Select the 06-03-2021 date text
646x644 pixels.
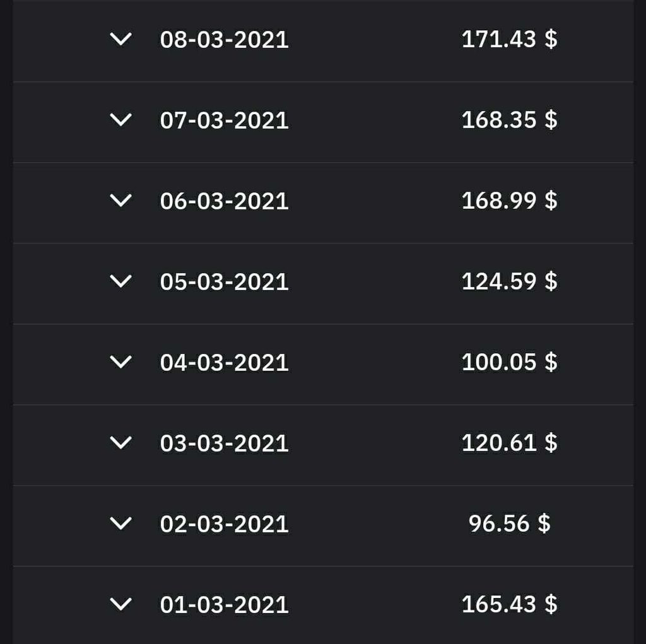(x=224, y=201)
